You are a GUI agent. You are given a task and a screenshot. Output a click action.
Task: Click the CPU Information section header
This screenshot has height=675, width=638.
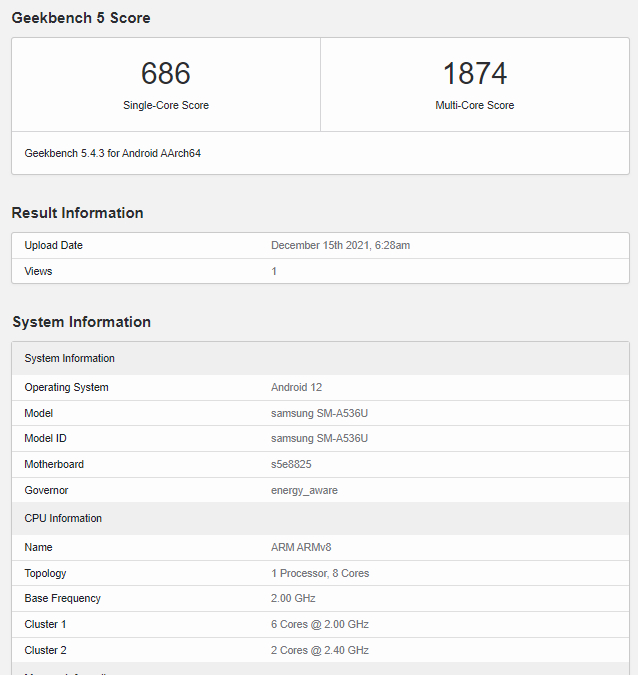pos(320,518)
